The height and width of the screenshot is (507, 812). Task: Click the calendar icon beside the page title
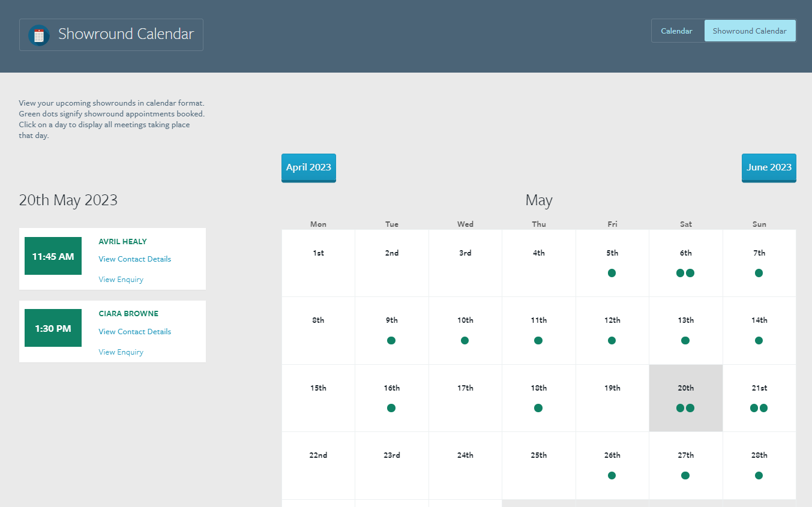38,35
